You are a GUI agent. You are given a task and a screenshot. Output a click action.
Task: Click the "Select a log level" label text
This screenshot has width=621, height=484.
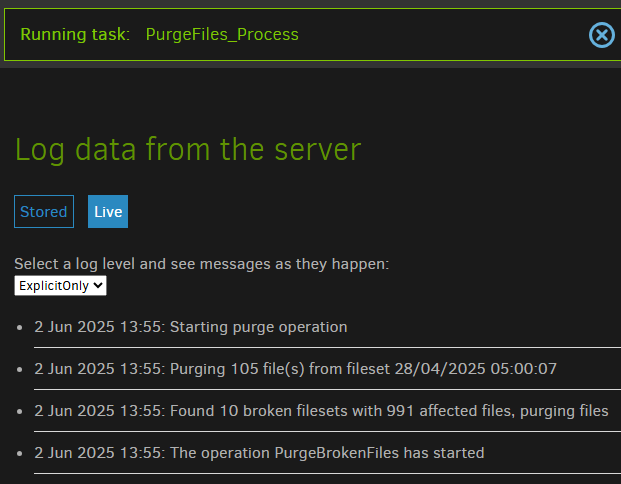point(202,264)
